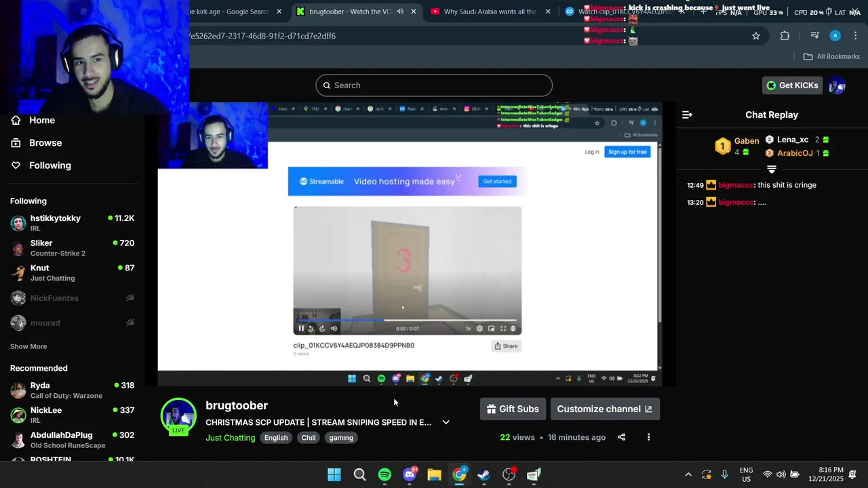This screenshot has height=488, width=868.
Task: Open brugtoober's live avatar
Action: [178, 415]
